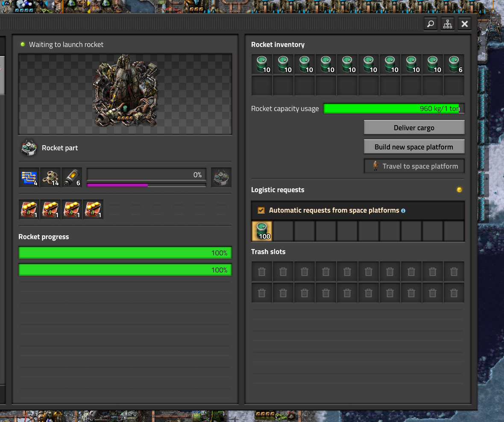Select the barrel logistic request slot showing 100
Image resolution: width=504 pixels, height=422 pixels.
tap(262, 231)
